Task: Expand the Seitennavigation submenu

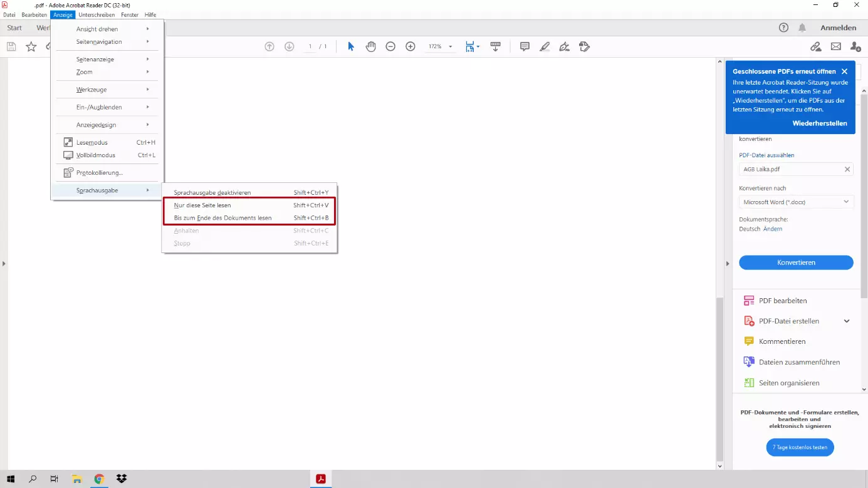Action: pos(107,41)
